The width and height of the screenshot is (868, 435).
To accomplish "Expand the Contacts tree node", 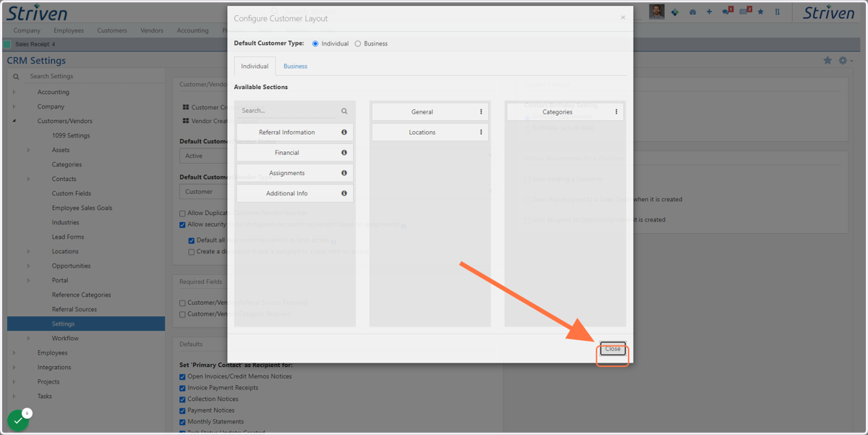I will pyautogui.click(x=29, y=179).
